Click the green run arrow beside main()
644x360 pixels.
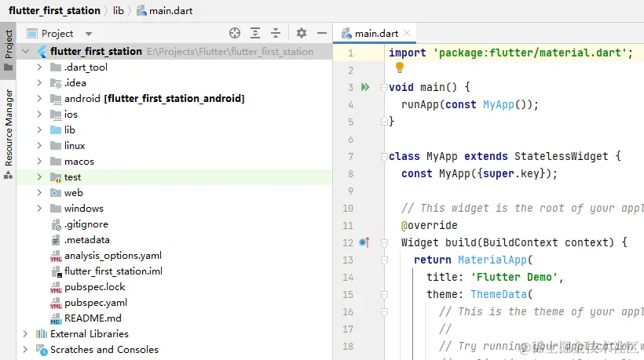coord(364,87)
